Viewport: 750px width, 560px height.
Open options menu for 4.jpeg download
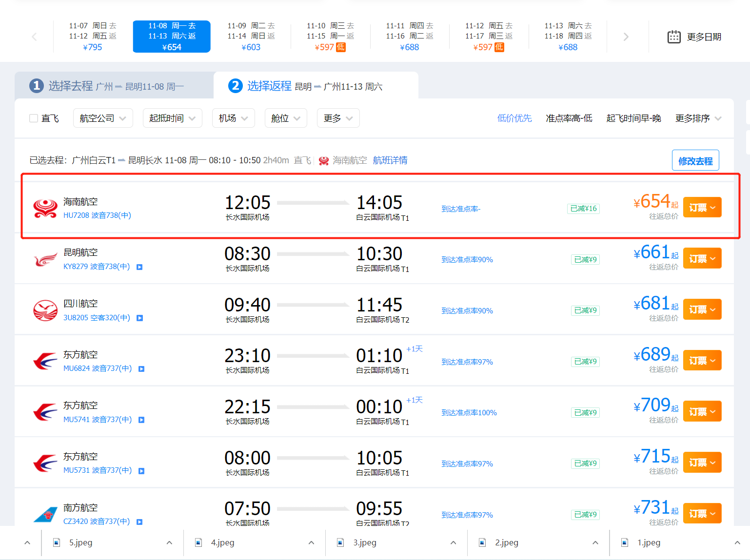(x=311, y=542)
